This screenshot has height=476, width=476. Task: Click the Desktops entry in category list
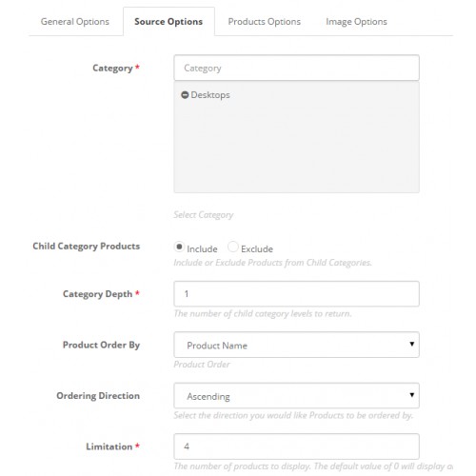210,95
